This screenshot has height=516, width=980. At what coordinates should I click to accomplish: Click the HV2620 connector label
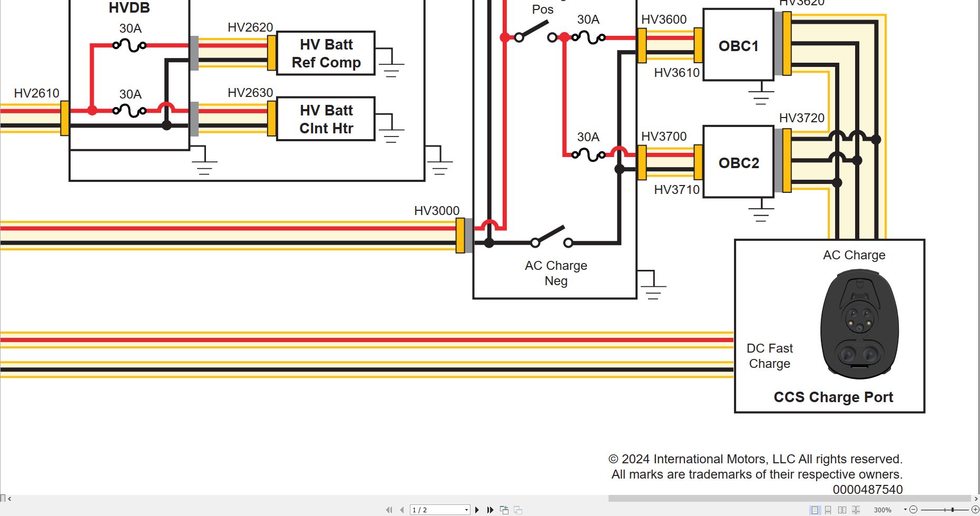(x=250, y=27)
